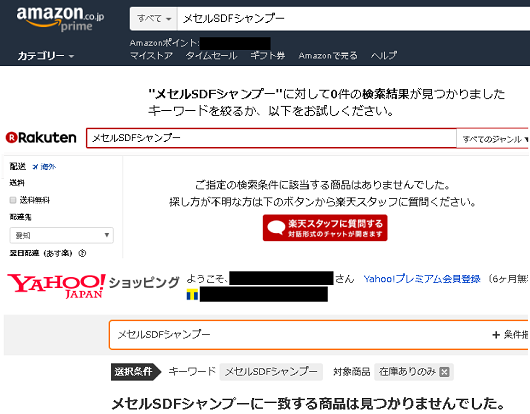Click the speech bubble chat icon
Screen dimensions: 530x414
(x=276, y=228)
